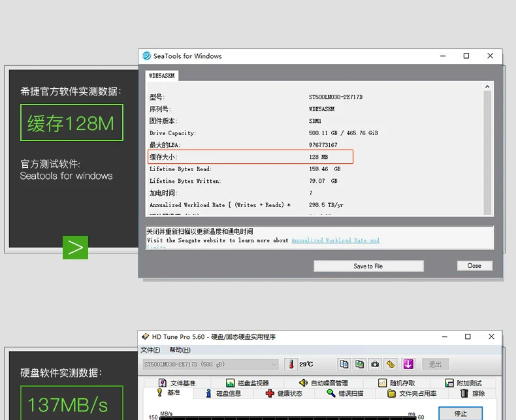516x420 pixels.
Task: Click the copy screenshot icon next to copy info
Action: [x=359, y=364]
